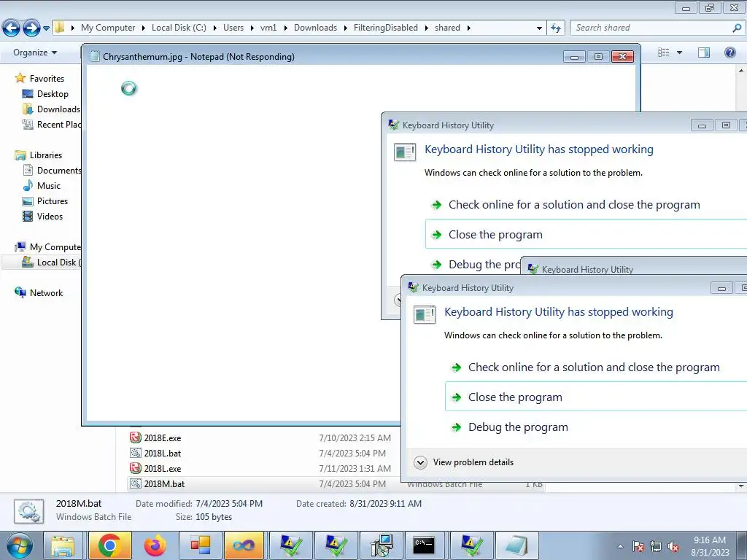This screenshot has height=560, width=747.
Task: Open File Explorer from taskbar
Action: (63, 545)
